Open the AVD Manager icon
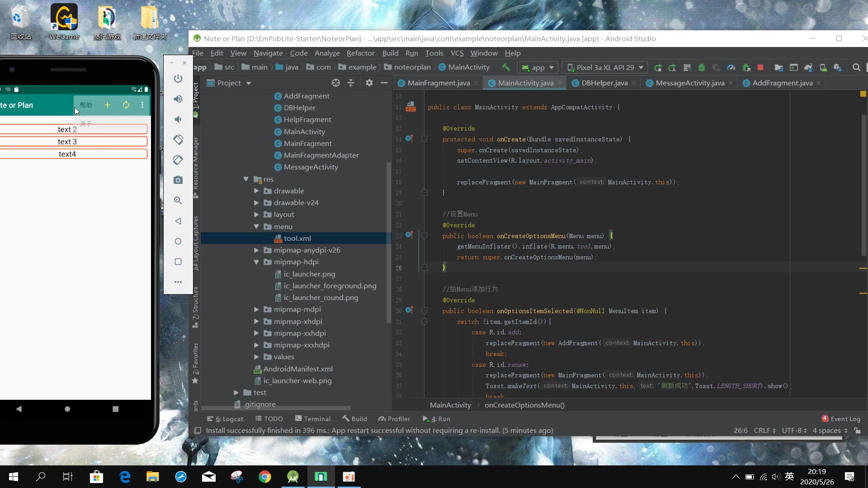The image size is (868, 488). pyautogui.click(x=823, y=67)
